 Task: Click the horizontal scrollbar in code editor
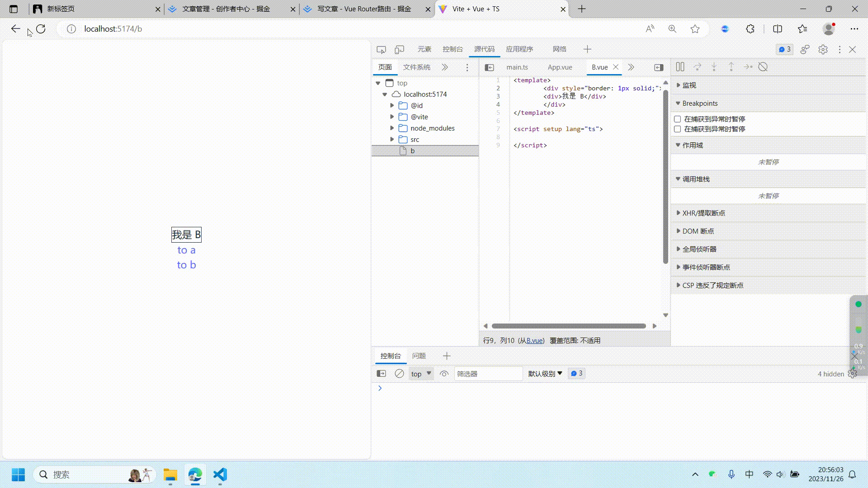pos(569,326)
